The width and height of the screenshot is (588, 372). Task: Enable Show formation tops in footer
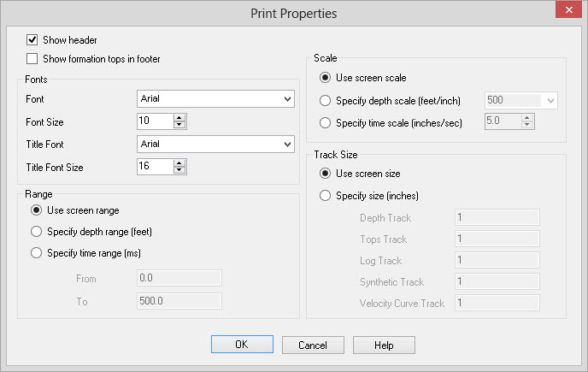click(32, 59)
